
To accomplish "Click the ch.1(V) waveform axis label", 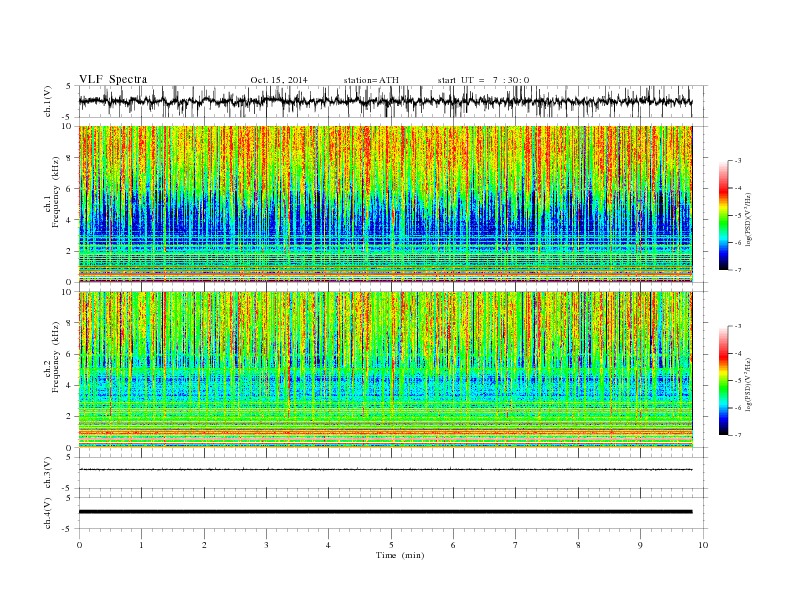I will pos(47,102).
